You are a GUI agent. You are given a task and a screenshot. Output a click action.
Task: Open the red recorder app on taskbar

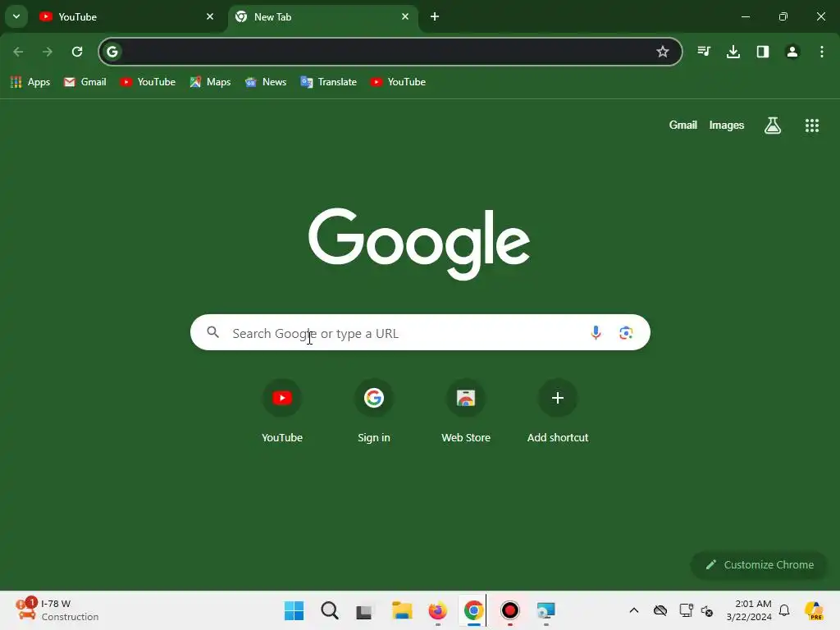(510, 610)
